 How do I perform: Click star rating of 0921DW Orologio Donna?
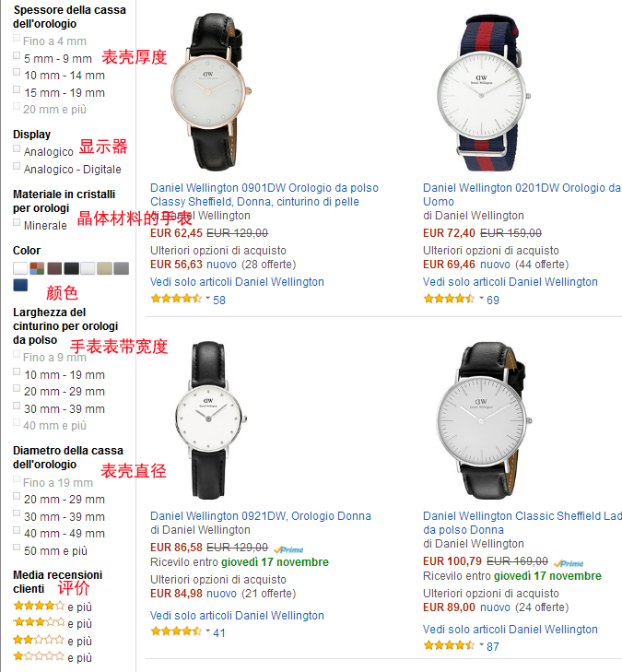coord(176,631)
